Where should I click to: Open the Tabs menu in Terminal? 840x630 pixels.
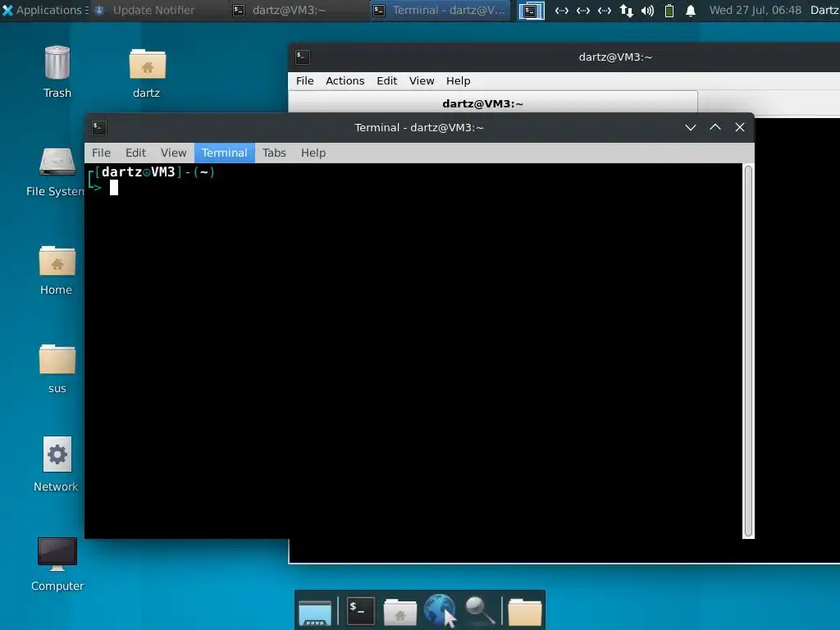(274, 153)
